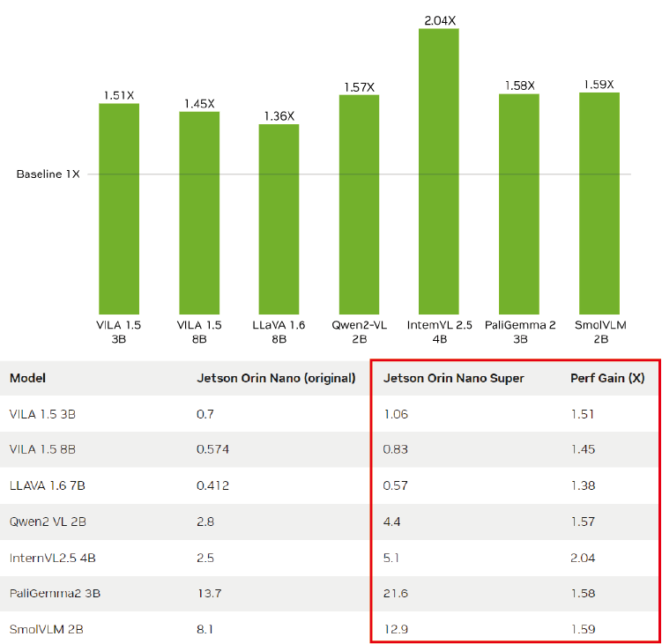Click the 13.7 cell in PaliGemma2 row
This screenshot has width=662, height=644.
[208, 594]
